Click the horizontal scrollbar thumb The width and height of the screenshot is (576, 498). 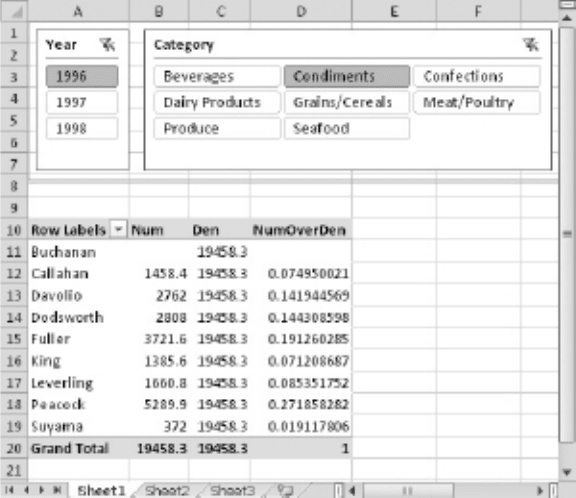[x=408, y=490]
